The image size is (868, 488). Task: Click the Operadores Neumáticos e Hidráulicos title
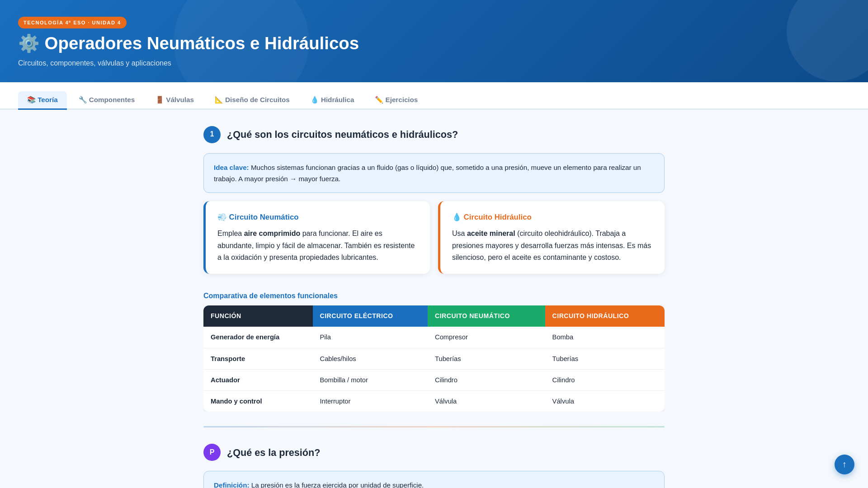(202, 43)
